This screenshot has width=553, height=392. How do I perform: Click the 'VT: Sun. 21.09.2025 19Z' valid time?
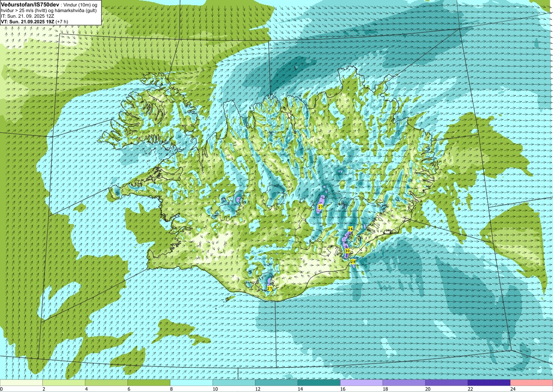[x=27, y=21]
